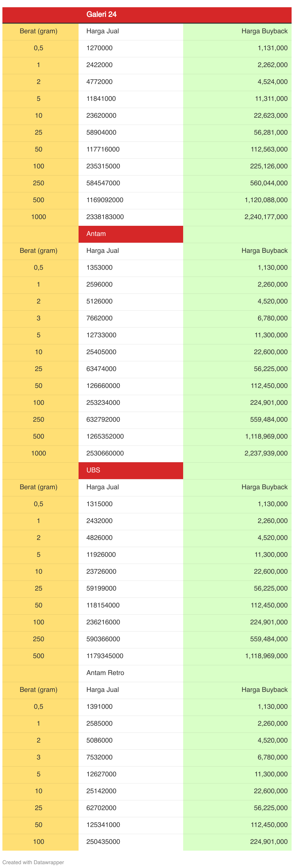Click the Galeri 24 table header
This screenshot has width=294, height=868.
[101, 14]
